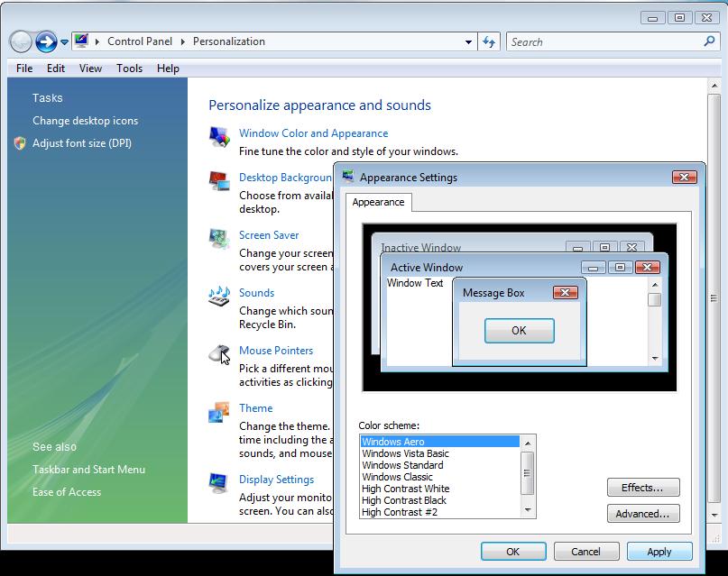Confirm with the dialog OK button
Screen dimensions: 728x576
coord(513,552)
